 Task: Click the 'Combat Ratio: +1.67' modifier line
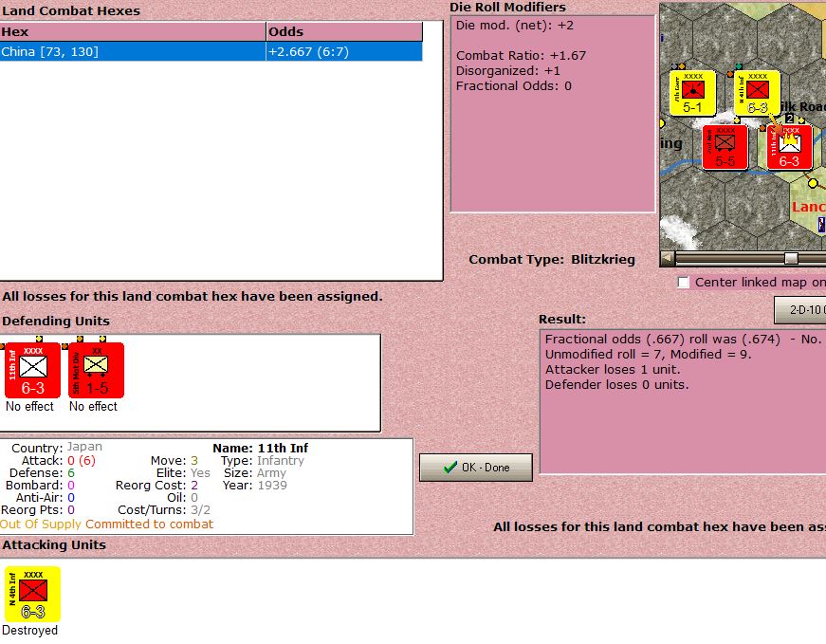521,55
